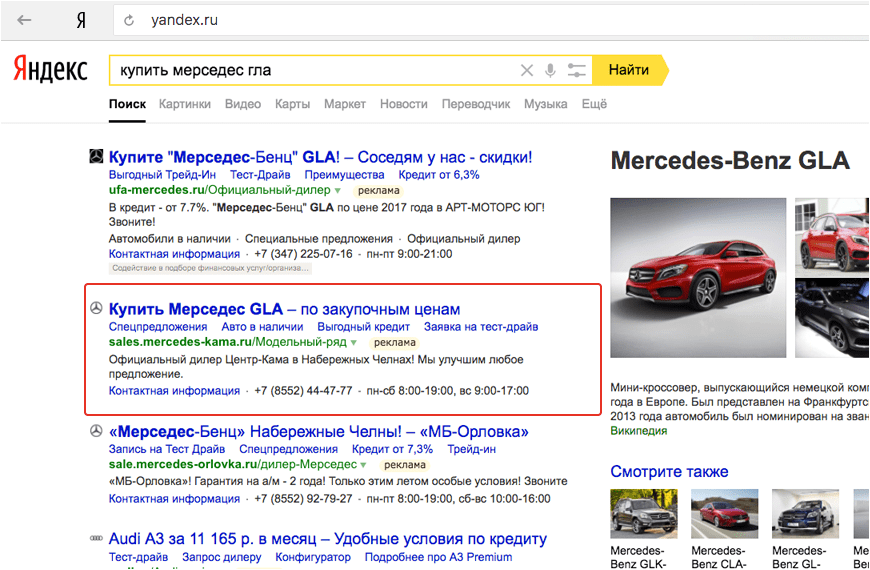Click in the search input field

pos(310,70)
